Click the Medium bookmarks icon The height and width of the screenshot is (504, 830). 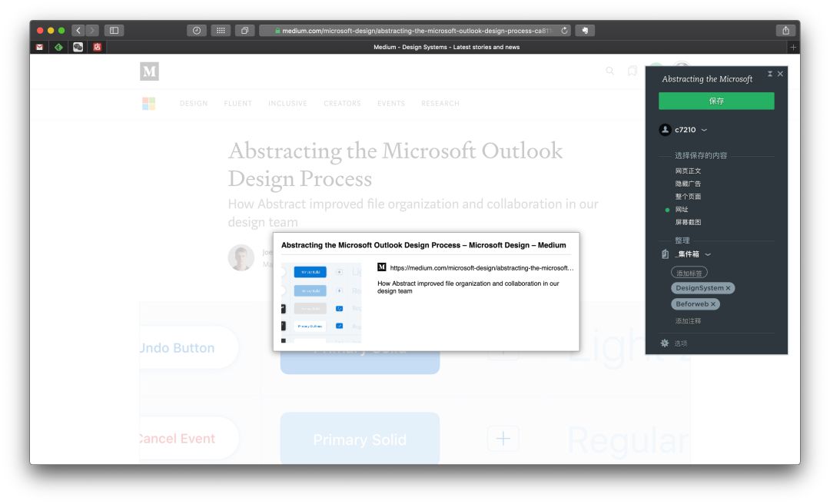click(x=632, y=71)
